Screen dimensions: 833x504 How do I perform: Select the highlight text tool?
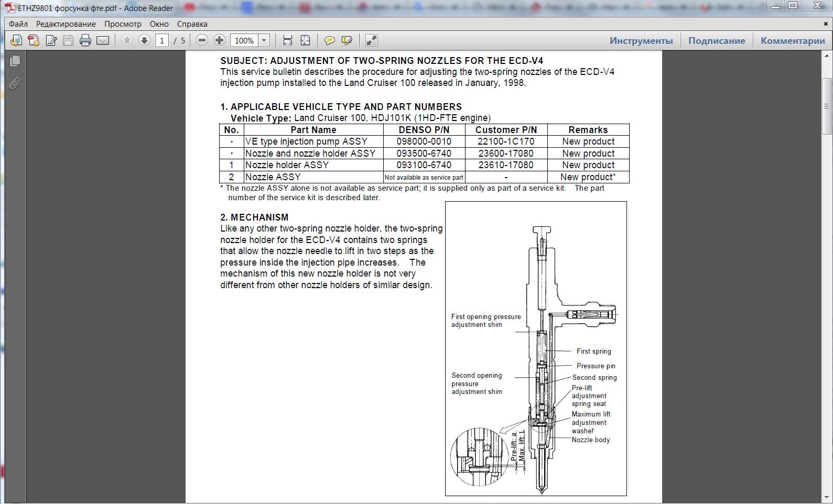click(x=347, y=40)
